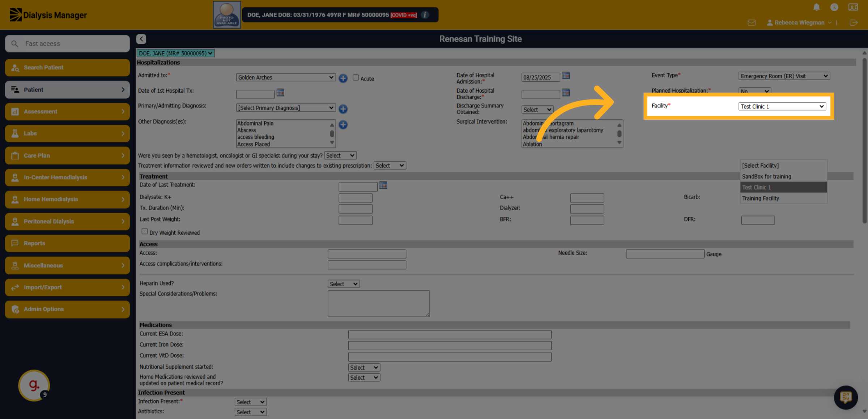Click the logout icon
Image resolution: width=868 pixels, height=419 pixels.
point(854,23)
